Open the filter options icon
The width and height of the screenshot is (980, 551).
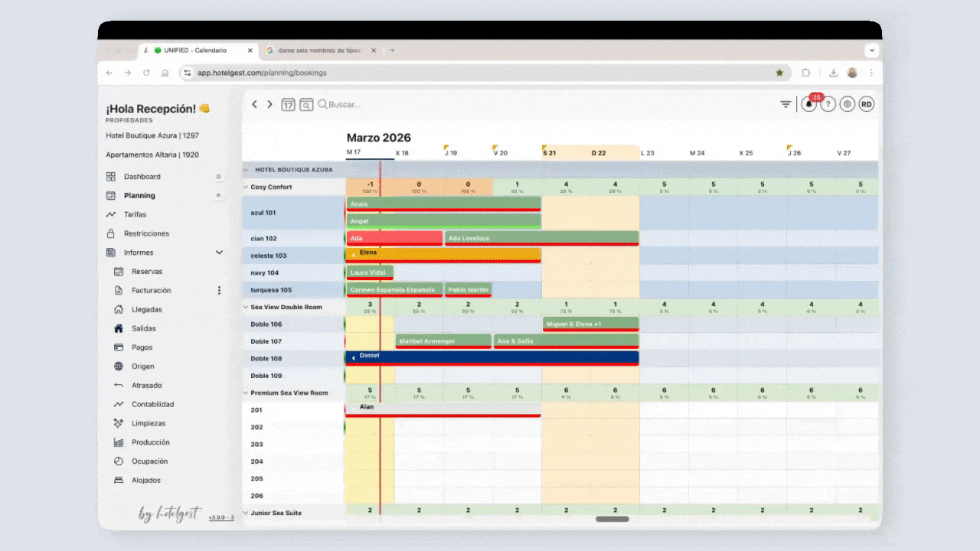(x=786, y=104)
